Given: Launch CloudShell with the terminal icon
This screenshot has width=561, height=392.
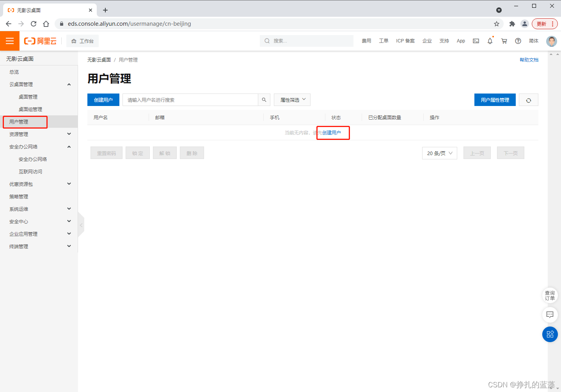Looking at the screenshot, I should point(476,41).
